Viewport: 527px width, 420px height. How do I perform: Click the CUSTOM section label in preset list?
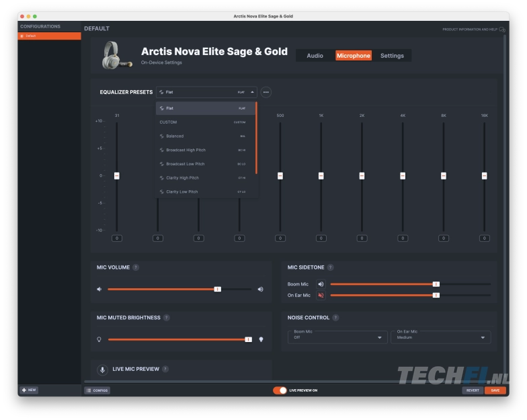[x=168, y=122]
